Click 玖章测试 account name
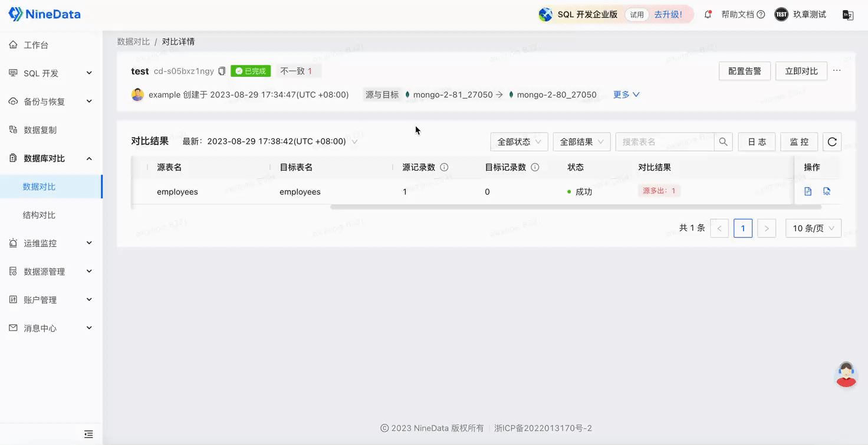Image resolution: width=868 pixels, height=445 pixels. point(810,14)
